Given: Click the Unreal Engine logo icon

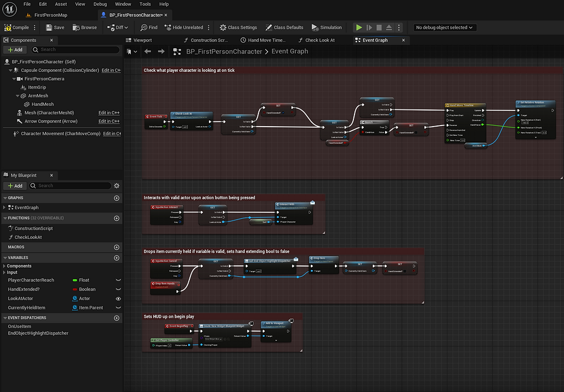Looking at the screenshot, I should tap(9, 9).
